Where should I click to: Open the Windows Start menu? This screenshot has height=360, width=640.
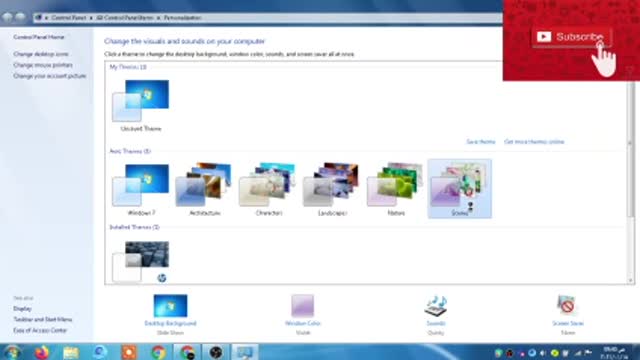(12, 352)
